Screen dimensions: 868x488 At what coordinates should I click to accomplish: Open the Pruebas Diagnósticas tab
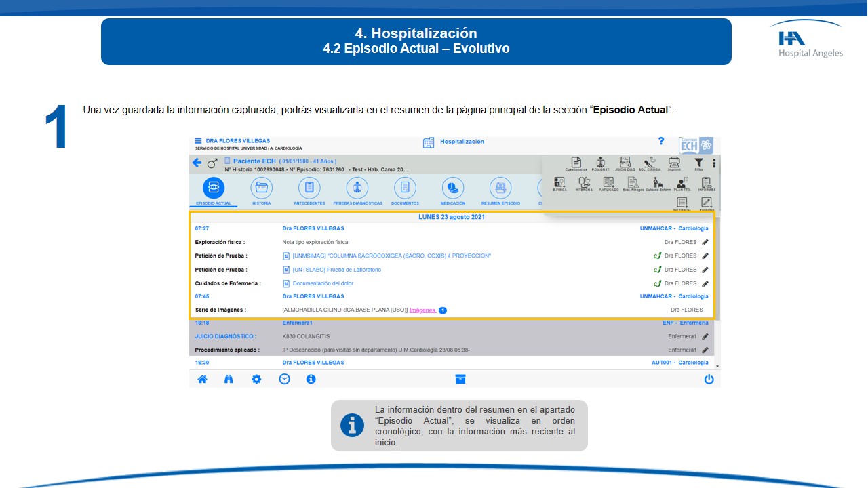point(357,188)
